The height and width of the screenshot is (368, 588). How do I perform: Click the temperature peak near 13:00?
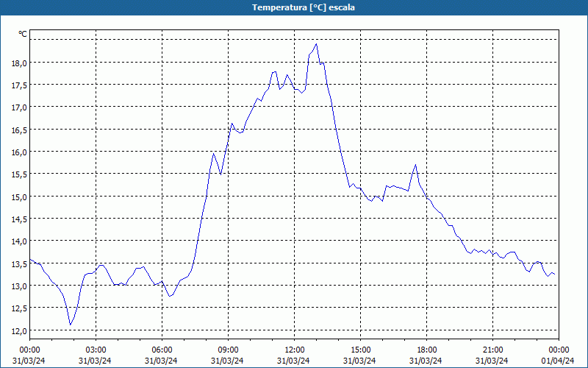[317, 44]
